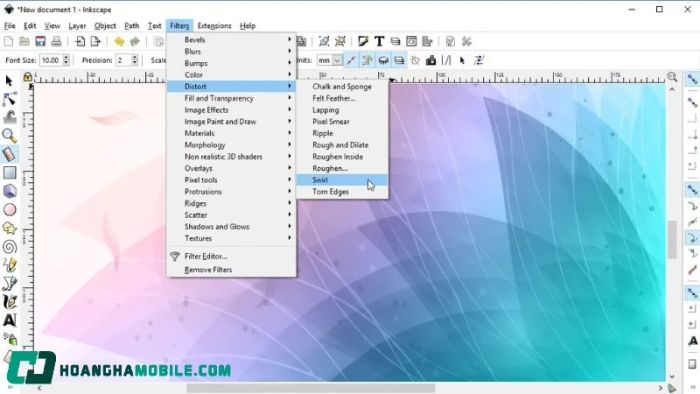Expand the Materials submenu

[x=231, y=133]
